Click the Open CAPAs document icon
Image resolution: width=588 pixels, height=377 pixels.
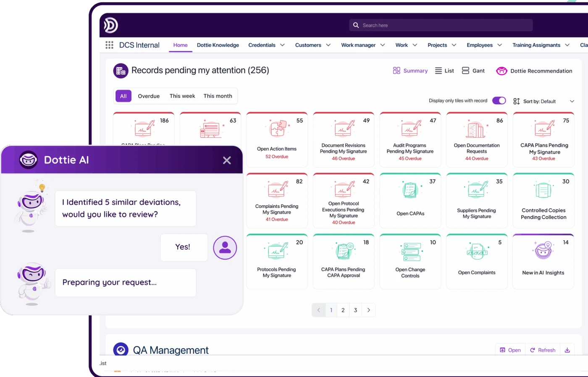pyautogui.click(x=410, y=190)
